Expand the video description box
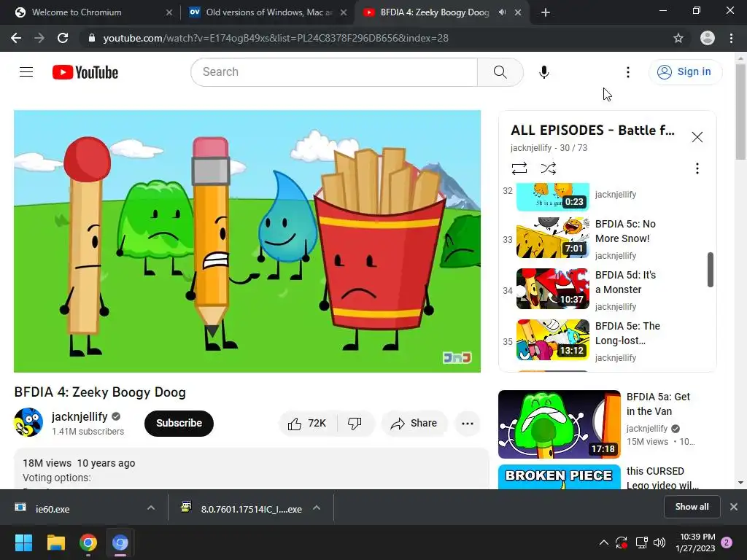 [x=251, y=470]
